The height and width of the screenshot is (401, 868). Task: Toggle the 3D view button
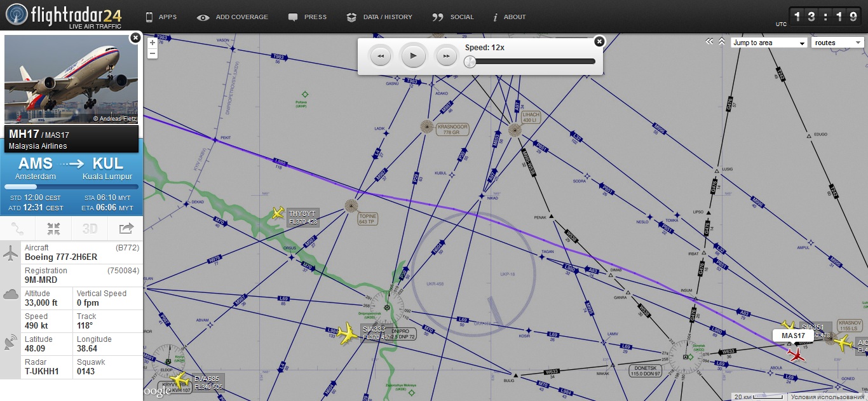pos(90,228)
